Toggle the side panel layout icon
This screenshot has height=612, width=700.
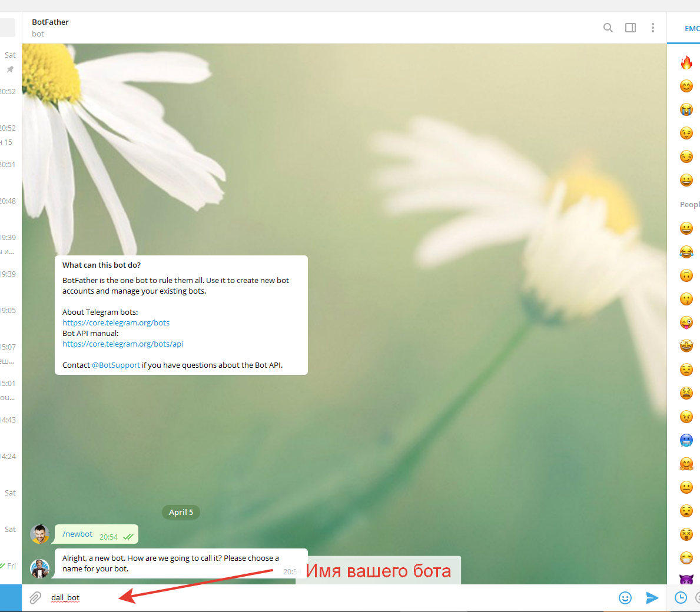coord(631,28)
